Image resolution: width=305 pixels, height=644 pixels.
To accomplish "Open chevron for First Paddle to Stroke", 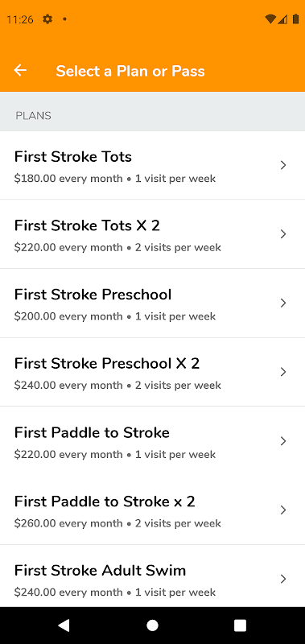I will (282, 441).
